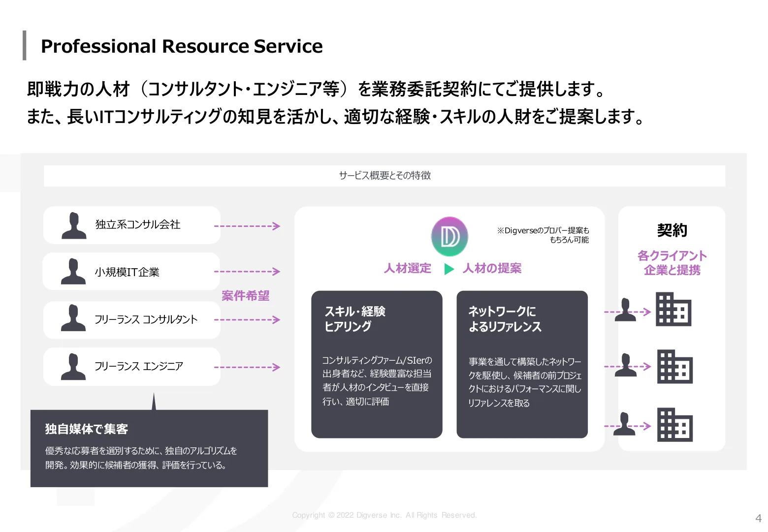Click the "スキル・経験ヒアリング" card heading
Image resolution: width=768 pixels, height=532 pixels.
(354, 319)
